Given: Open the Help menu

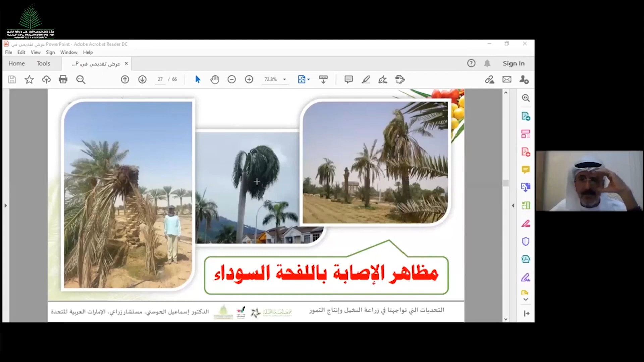Looking at the screenshot, I should (x=88, y=52).
